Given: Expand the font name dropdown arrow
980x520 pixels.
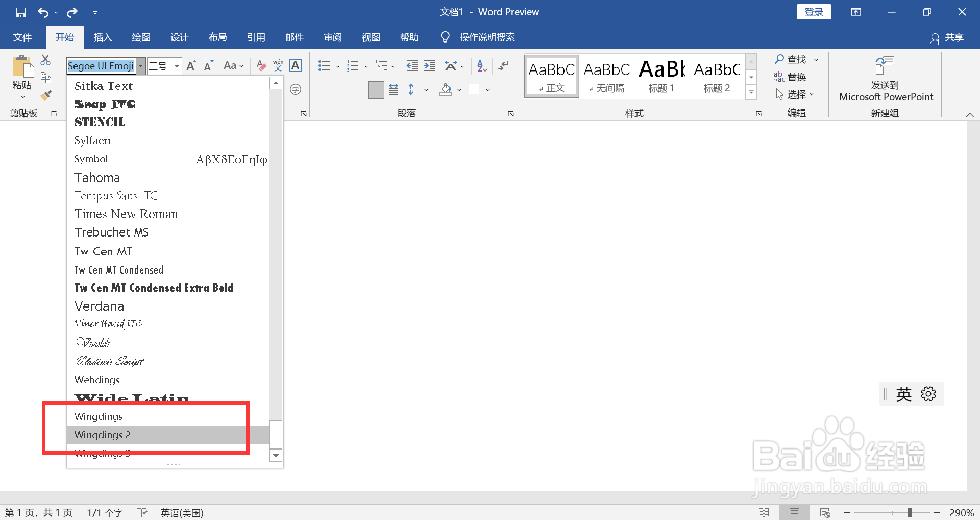Looking at the screenshot, I should [141, 66].
